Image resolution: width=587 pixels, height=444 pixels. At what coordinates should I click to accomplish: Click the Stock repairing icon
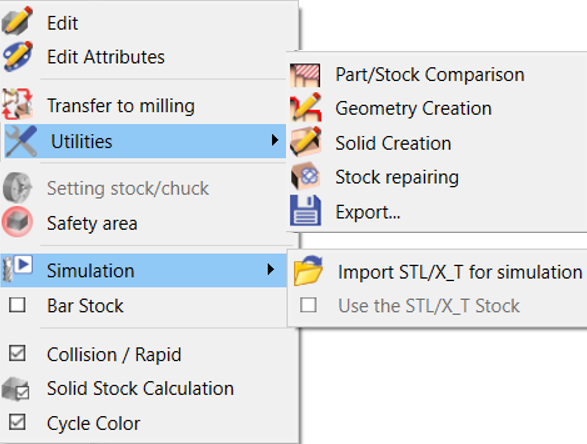[x=305, y=176]
